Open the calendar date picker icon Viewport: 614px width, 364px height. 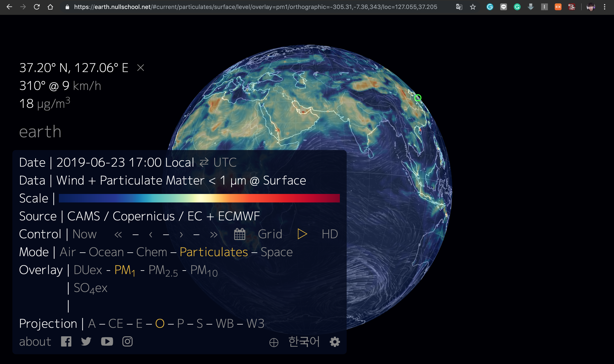pyautogui.click(x=239, y=234)
